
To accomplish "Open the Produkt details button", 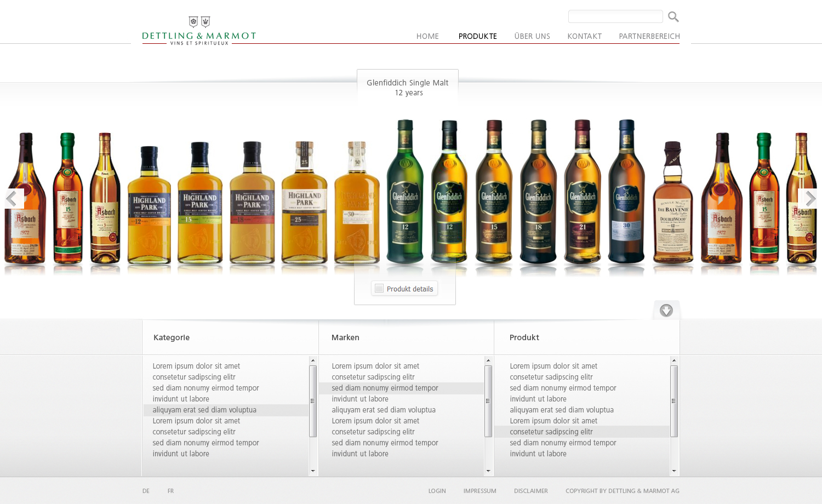I will [x=404, y=289].
